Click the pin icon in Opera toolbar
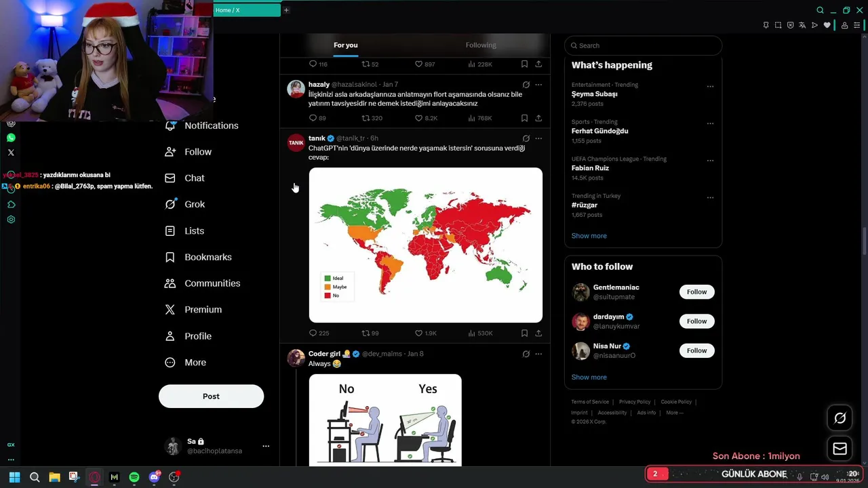 tap(766, 25)
